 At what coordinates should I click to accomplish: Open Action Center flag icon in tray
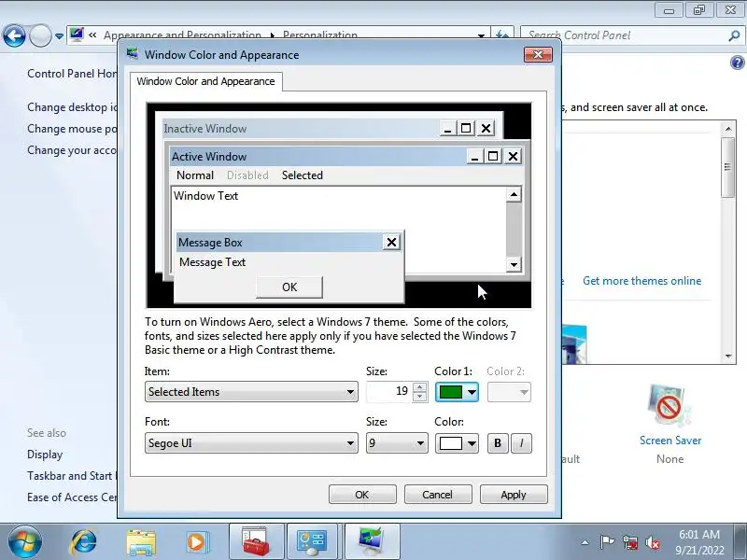click(606, 542)
